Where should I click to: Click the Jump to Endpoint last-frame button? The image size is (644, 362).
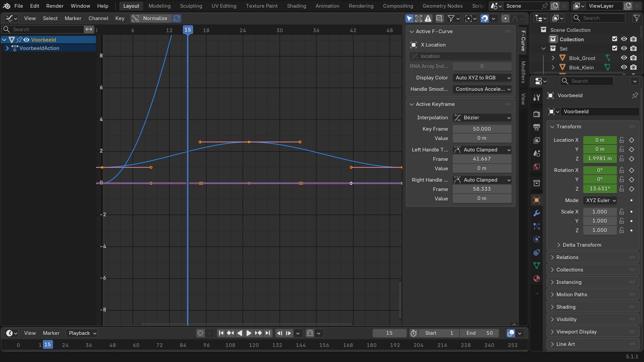click(268, 333)
